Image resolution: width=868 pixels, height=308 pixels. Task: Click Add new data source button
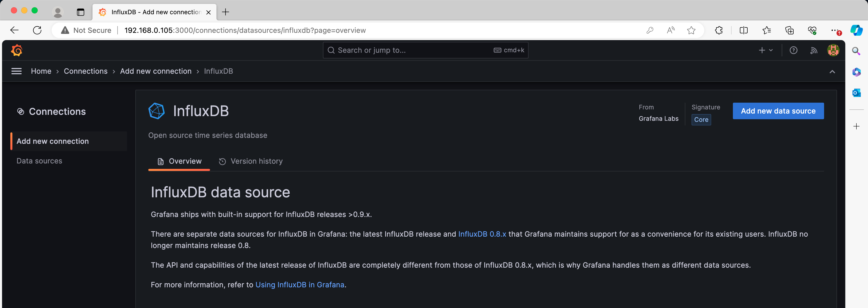[778, 111]
